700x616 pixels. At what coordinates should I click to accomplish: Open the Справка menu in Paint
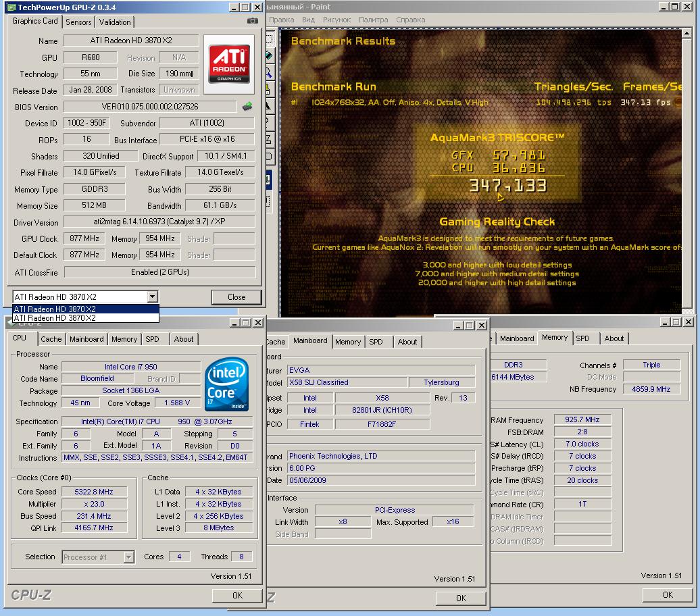[x=410, y=20]
